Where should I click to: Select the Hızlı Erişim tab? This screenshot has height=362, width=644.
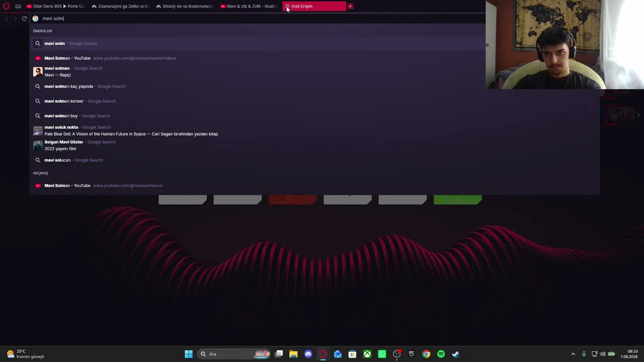click(x=314, y=6)
